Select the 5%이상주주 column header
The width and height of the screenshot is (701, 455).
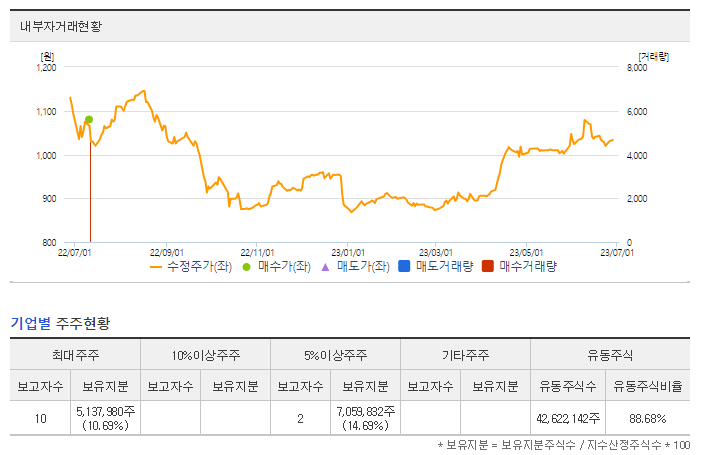pos(335,355)
